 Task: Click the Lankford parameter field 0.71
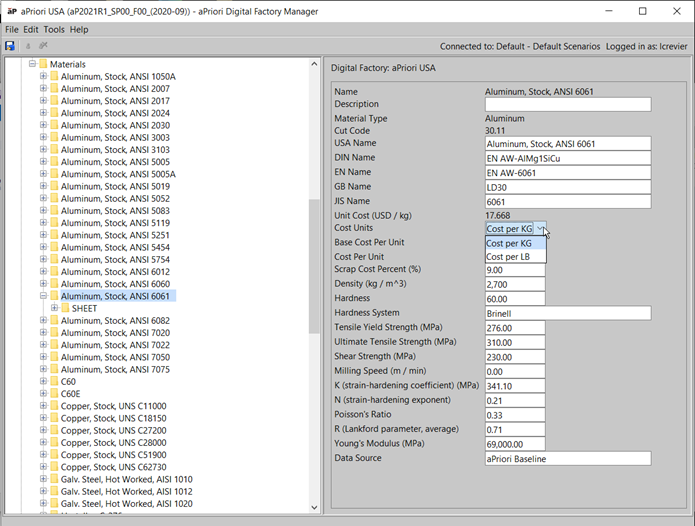515,429
